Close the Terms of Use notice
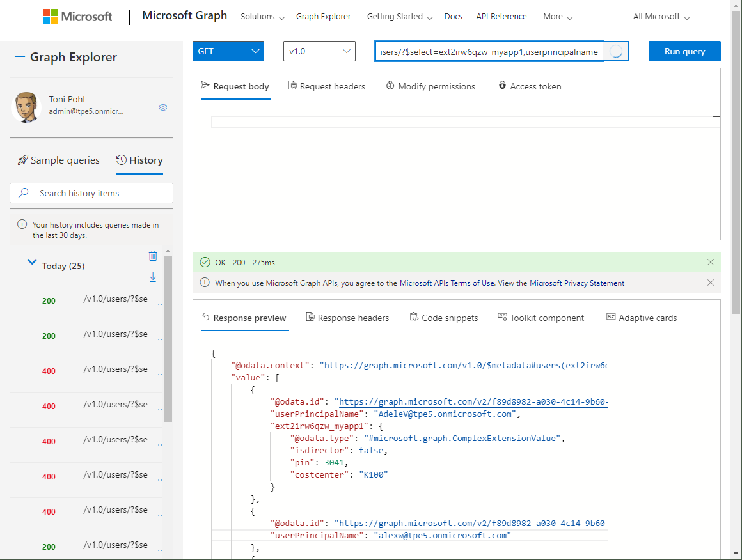The height and width of the screenshot is (560, 742). 711,283
